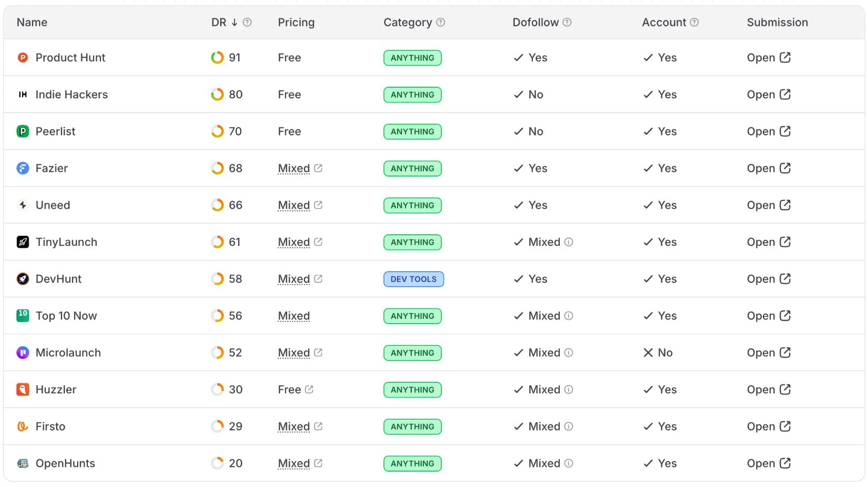Select the Microlaunch logo icon

tap(22, 353)
